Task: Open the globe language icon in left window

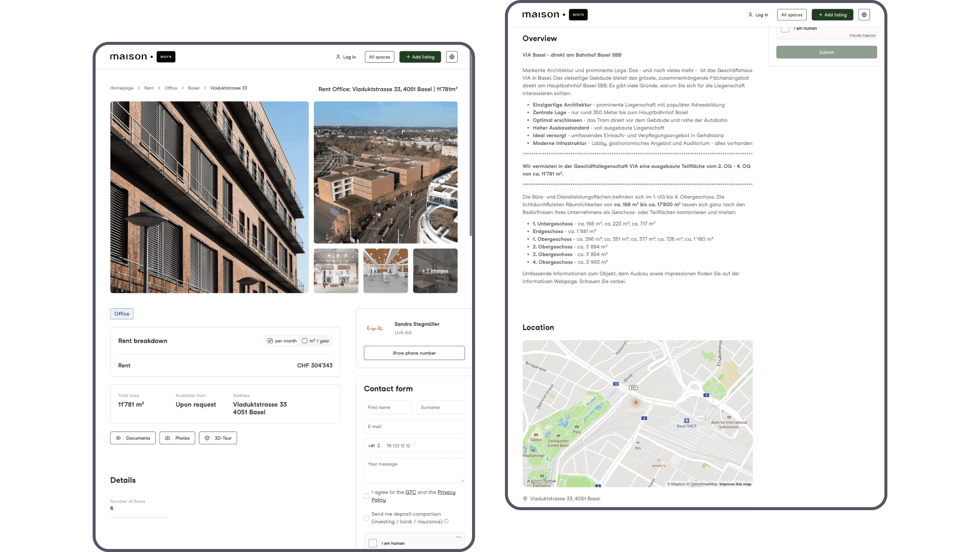Action: 452,57
